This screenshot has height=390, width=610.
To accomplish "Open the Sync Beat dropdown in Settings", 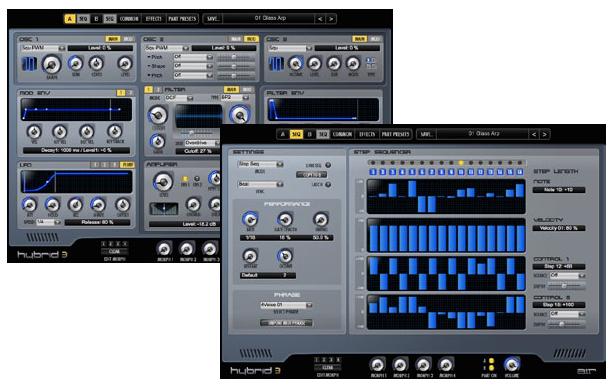I will (x=260, y=184).
